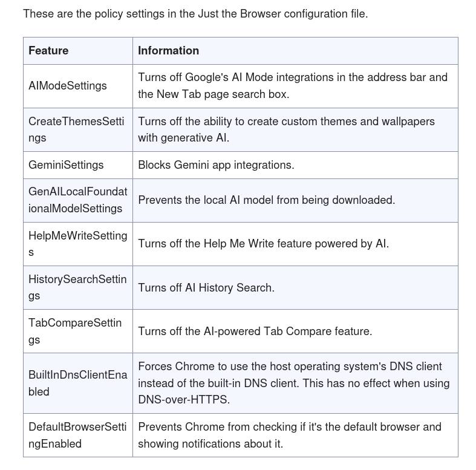The height and width of the screenshot is (470, 476).
Task: Select the HistorySearchSettings feature cell
Action: point(77,287)
